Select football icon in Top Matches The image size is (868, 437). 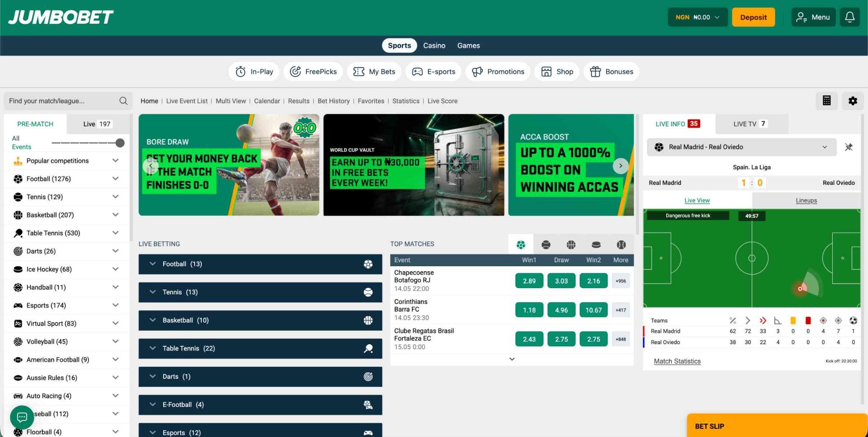point(521,245)
